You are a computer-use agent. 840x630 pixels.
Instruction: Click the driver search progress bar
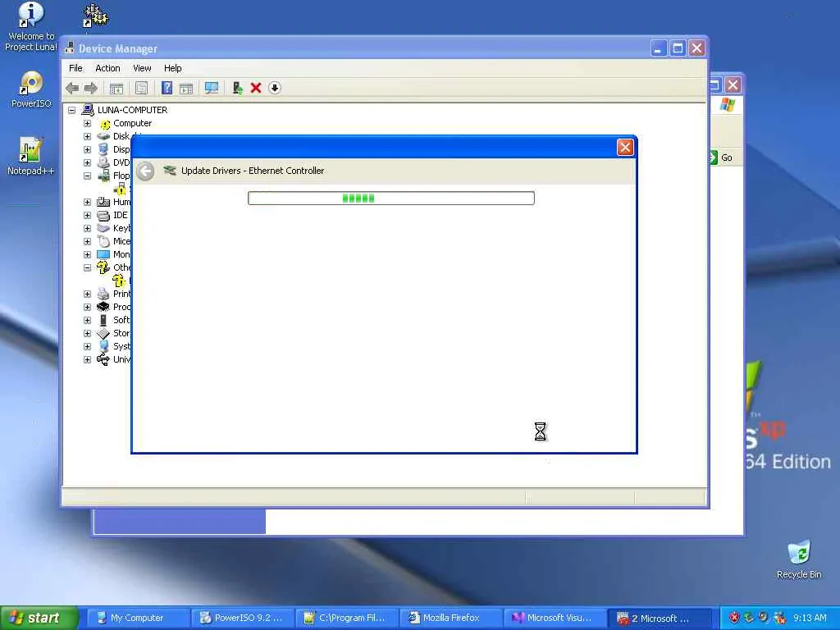pyautogui.click(x=391, y=199)
